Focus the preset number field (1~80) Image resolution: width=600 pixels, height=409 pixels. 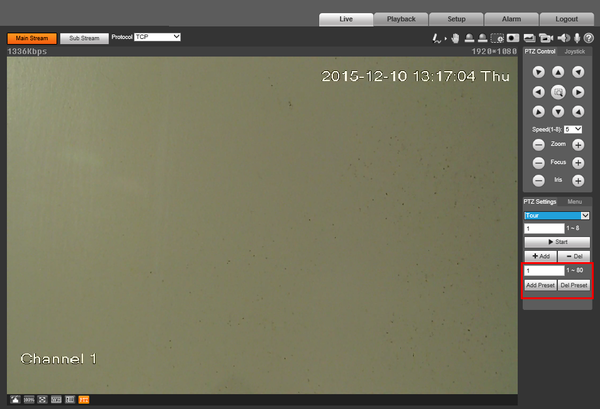[544, 270]
